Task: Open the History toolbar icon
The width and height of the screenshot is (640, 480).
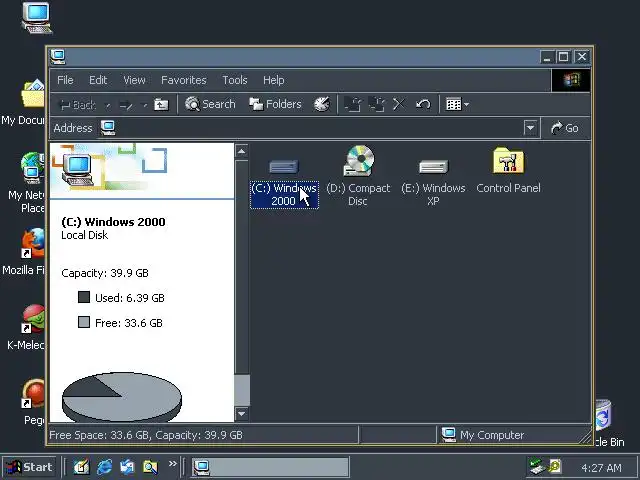Action: tap(322, 104)
